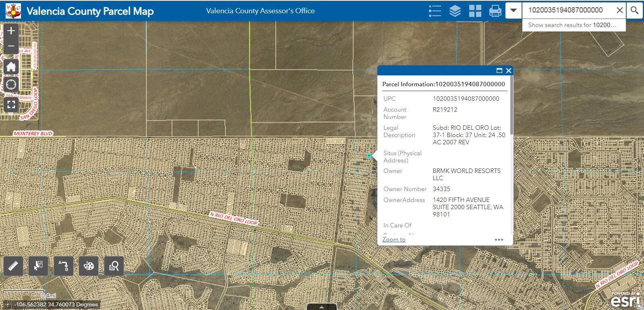This screenshot has width=644, height=310.
Task: Click owner number 34335
Action: pyautogui.click(x=441, y=189)
